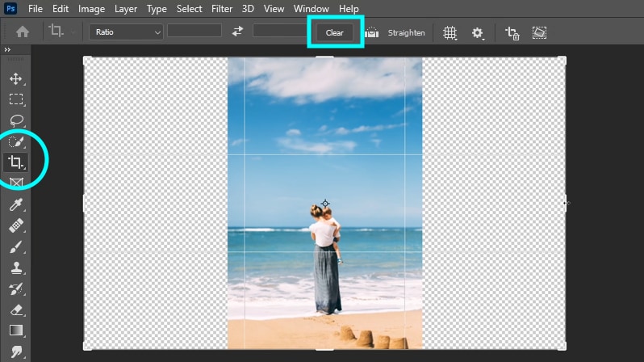Viewport: 644px width, 362px height.
Task: Open the Image menu
Action: [x=91, y=9]
